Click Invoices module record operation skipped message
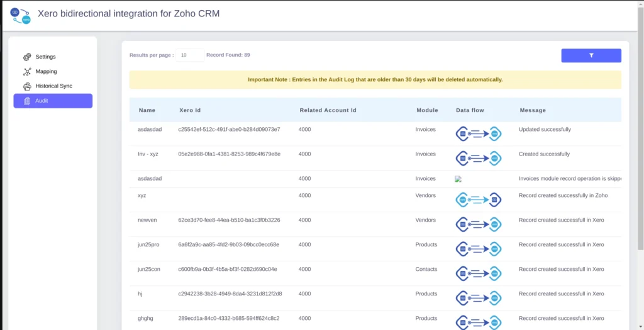 click(x=570, y=179)
